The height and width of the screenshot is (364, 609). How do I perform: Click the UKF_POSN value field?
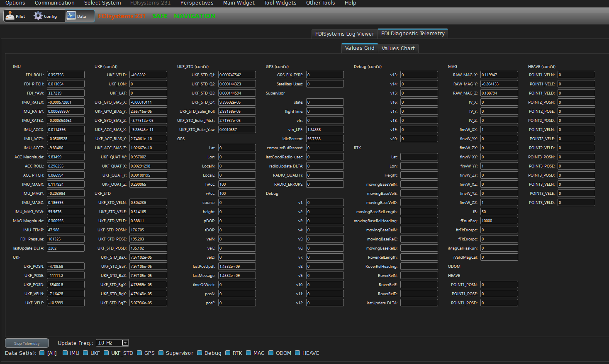[66, 267]
